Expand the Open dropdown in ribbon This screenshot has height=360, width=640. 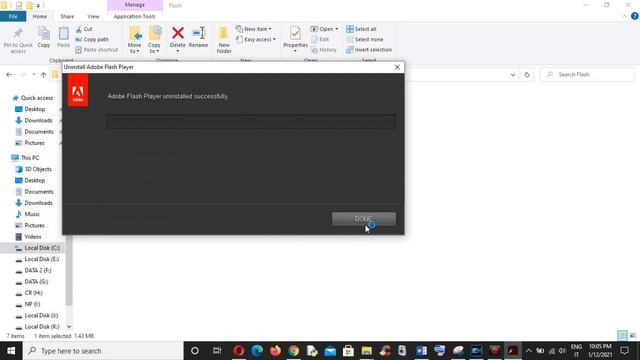[x=324, y=29]
